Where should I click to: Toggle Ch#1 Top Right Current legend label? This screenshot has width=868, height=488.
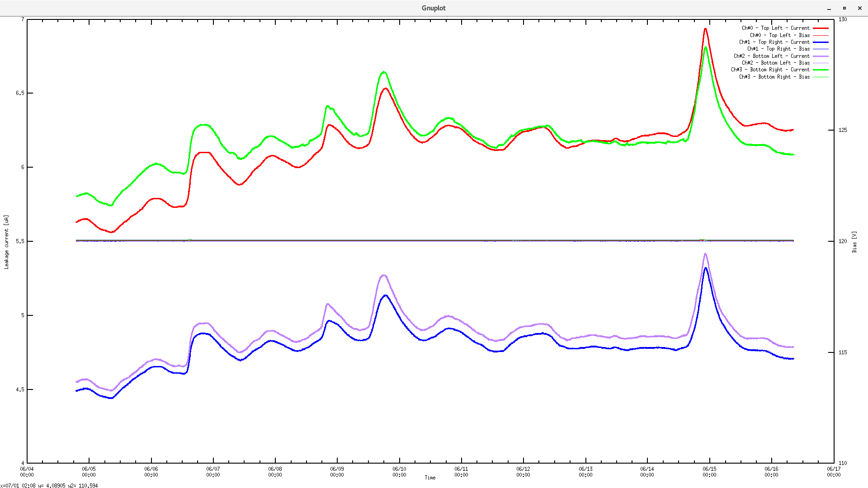(x=774, y=42)
